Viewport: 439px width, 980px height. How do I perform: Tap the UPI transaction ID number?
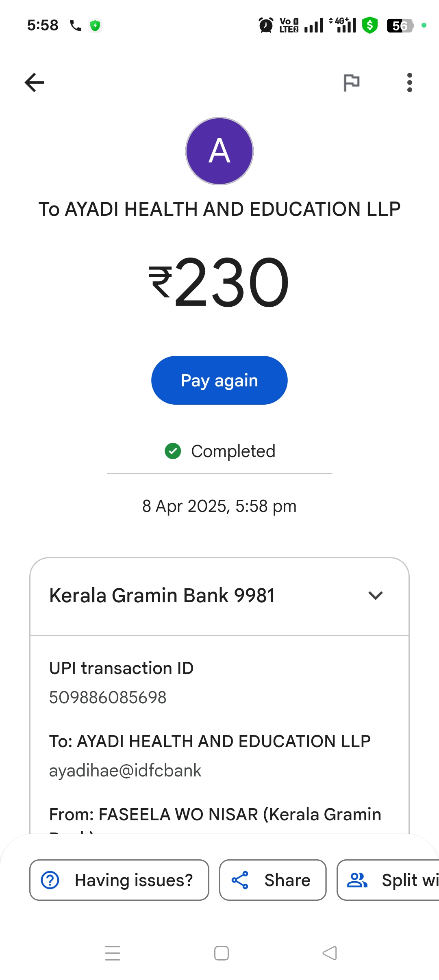click(108, 698)
